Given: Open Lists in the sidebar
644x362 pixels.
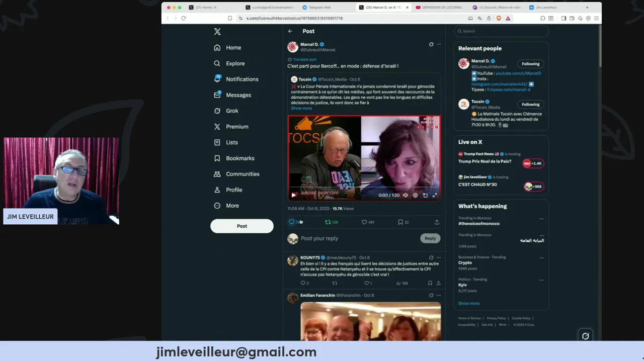Looking at the screenshot, I should click(225, 142).
